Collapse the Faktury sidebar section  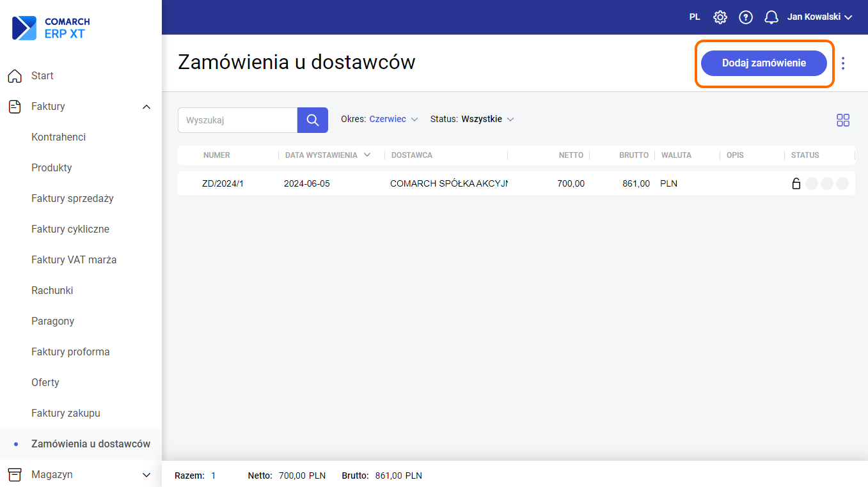point(146,107)
